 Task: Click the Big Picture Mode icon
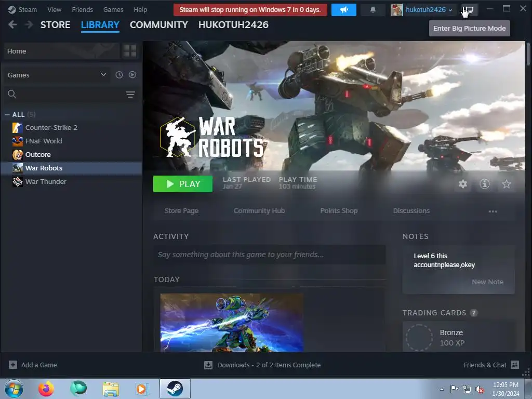point(470,9)
